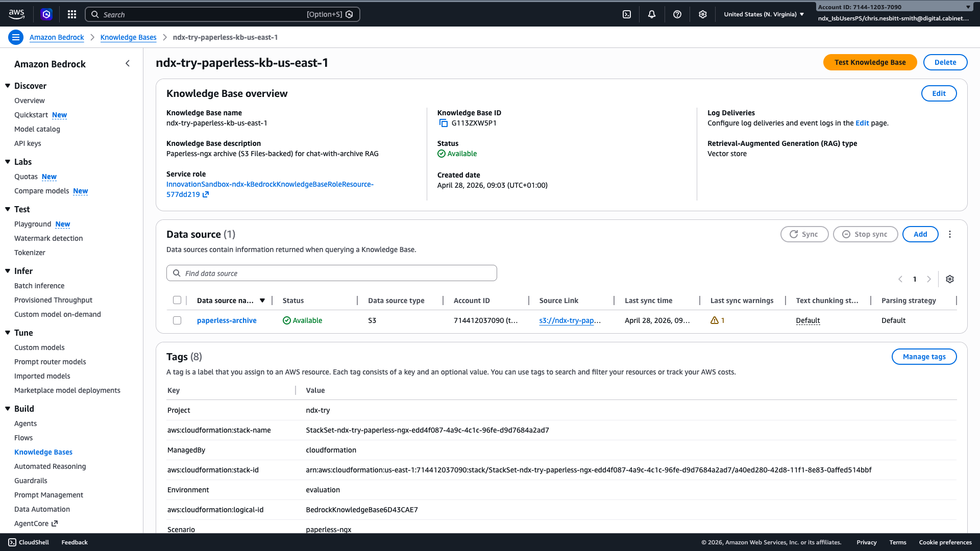Click the CloudShell icon in the footer
The height and width of the screenshot is (551, 980).
pos(12,542)
